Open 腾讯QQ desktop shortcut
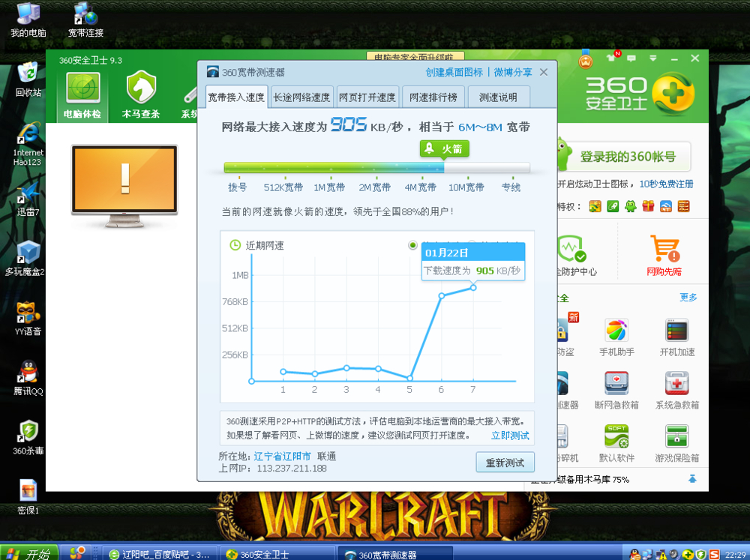Image resolution: width=750 pixels, height=560 pixels. [28, 378]
